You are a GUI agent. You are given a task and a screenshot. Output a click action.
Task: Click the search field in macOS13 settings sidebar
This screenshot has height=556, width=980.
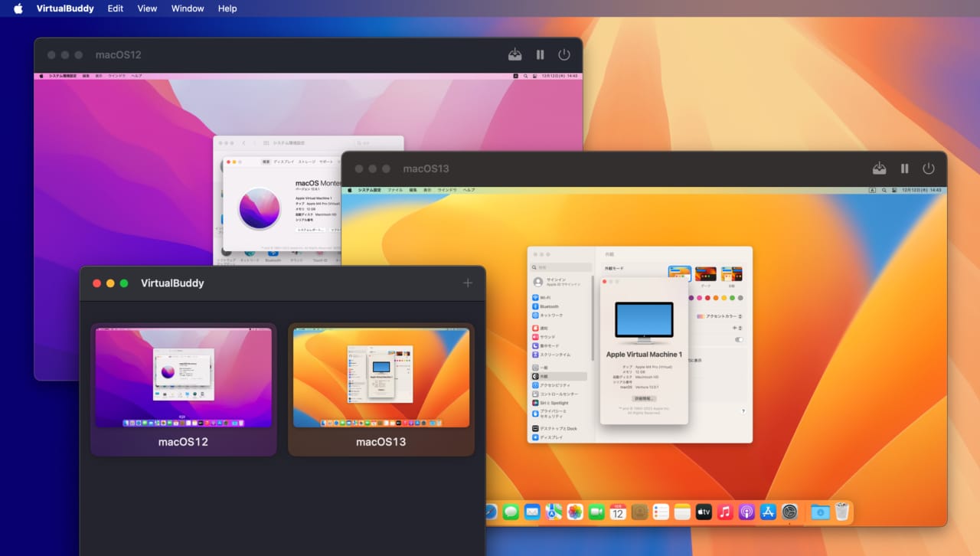point(561,267)
